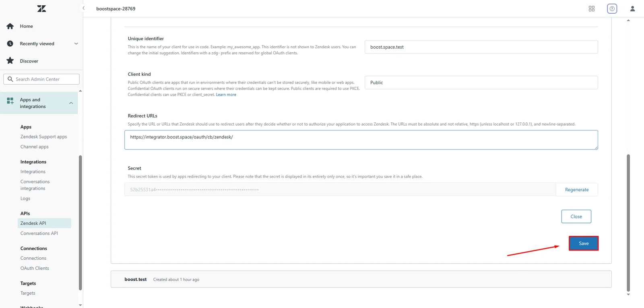
Task: Click the Close button
Action: [x=576, y=217]
